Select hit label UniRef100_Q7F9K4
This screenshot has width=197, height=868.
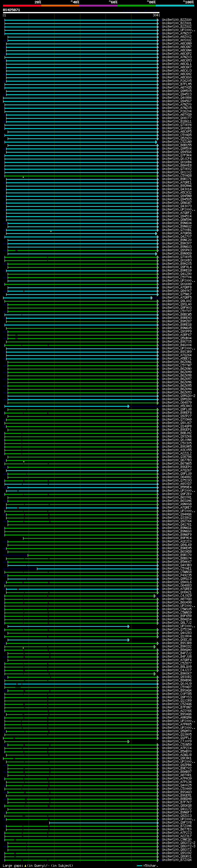177,155
